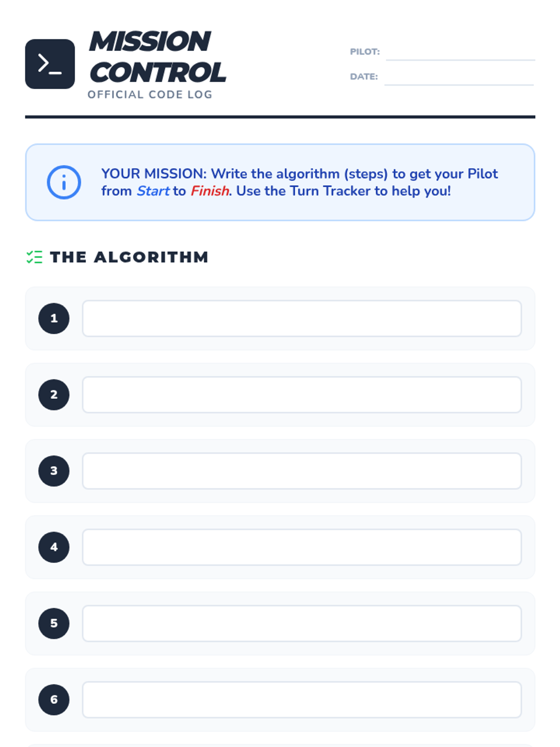Screen dimensions: 560x747
Task: Click the Date entry line
Action: coord(459,78)
